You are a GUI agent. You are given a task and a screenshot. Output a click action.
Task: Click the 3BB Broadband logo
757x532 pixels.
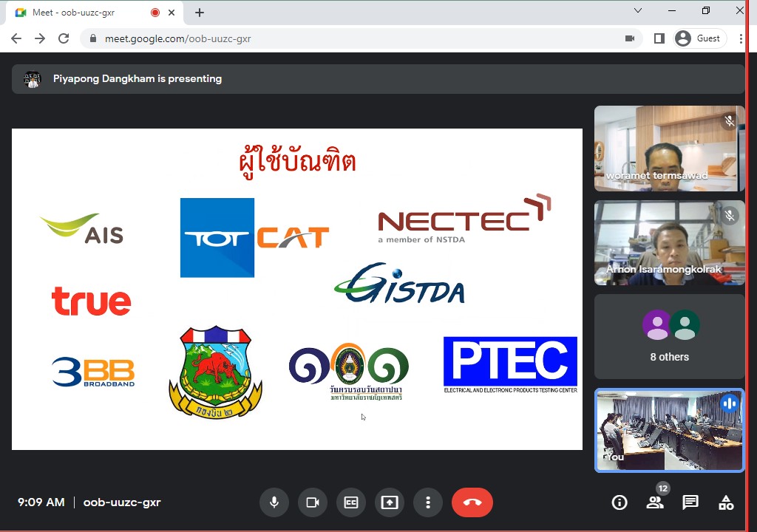tap(93, 372)
